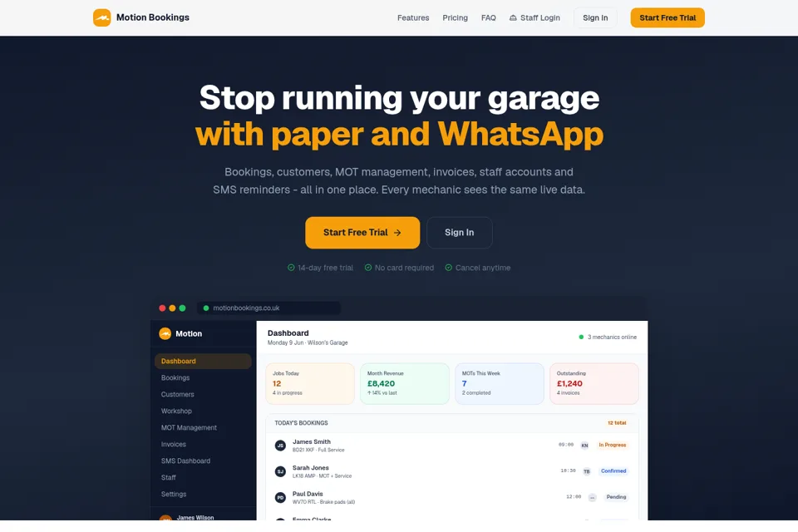
Task: Click the In Progress status badge
Action: pyautogui.click(x=613, y=445)
